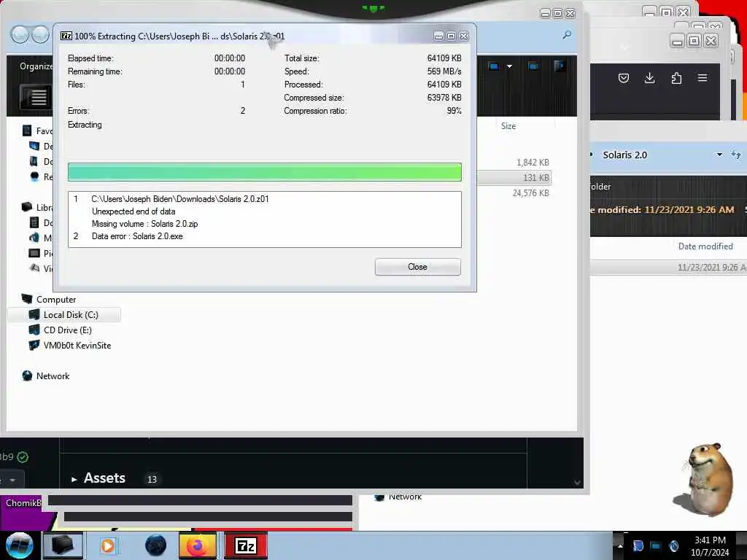Click the Network globe icon in sidebar
Viewport: 747px width, 560px height.
(x=27, y=376)
